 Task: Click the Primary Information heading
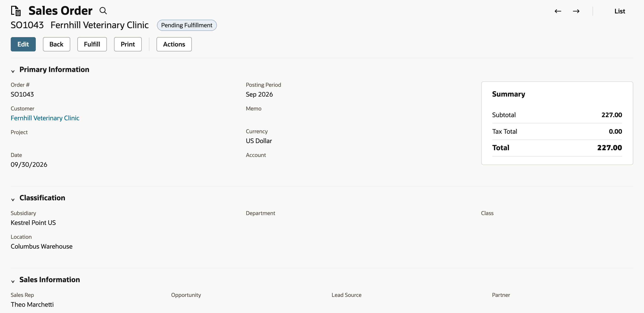coord(54,69)
